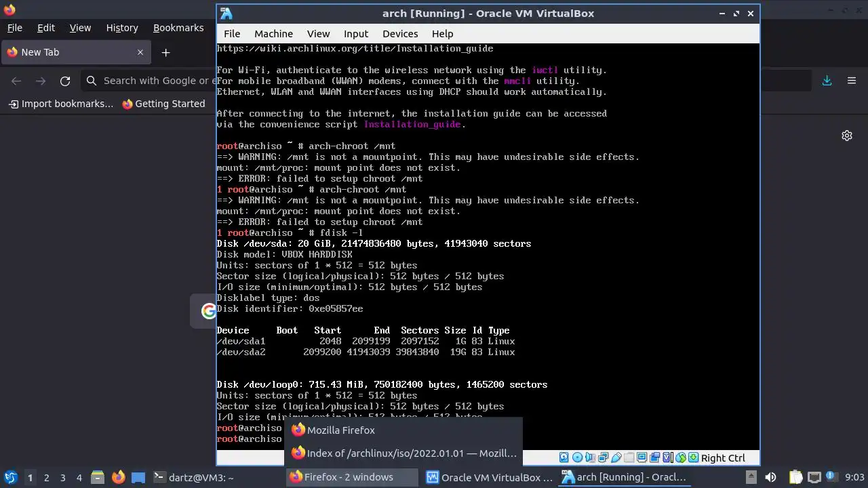Open the Machine menu in VirtualBox
This screenshot has width=868, height=488.
[273, 33]
